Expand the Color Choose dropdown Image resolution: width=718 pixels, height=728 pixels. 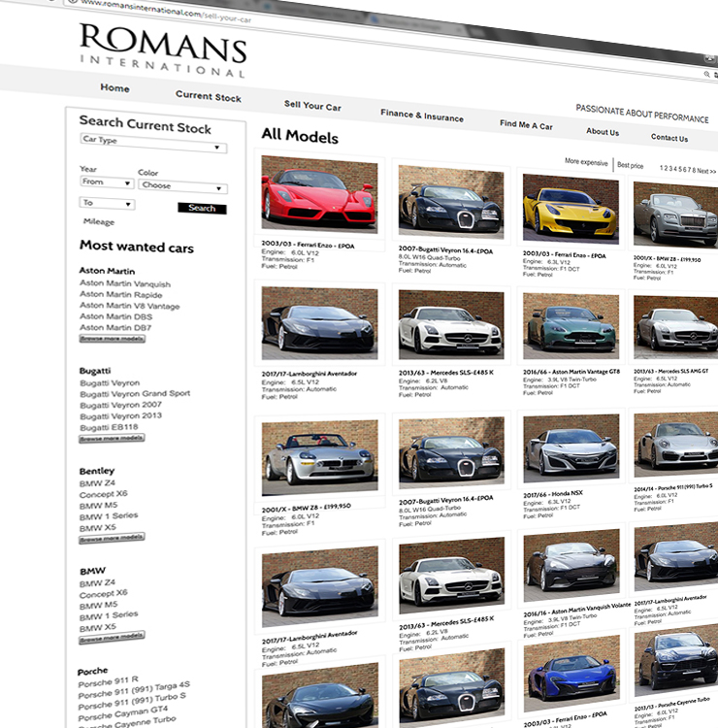pyautogui.click(x=182, y=186)
